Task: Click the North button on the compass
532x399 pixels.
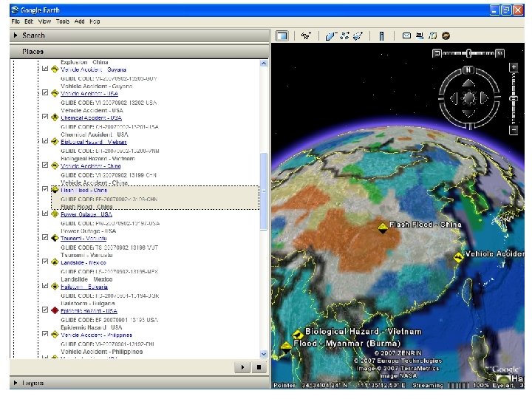Action: (x=468, y=71)
